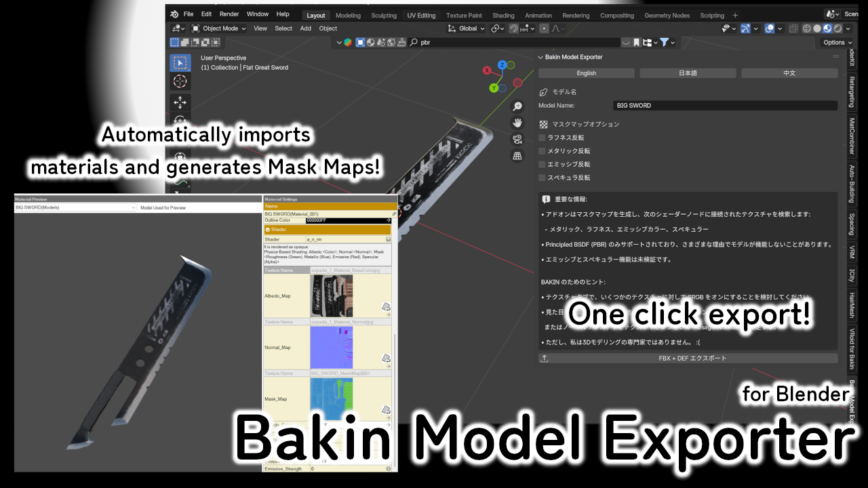Open the Render menu
Viewport: 868px width, 488px height.
[229, 14]
